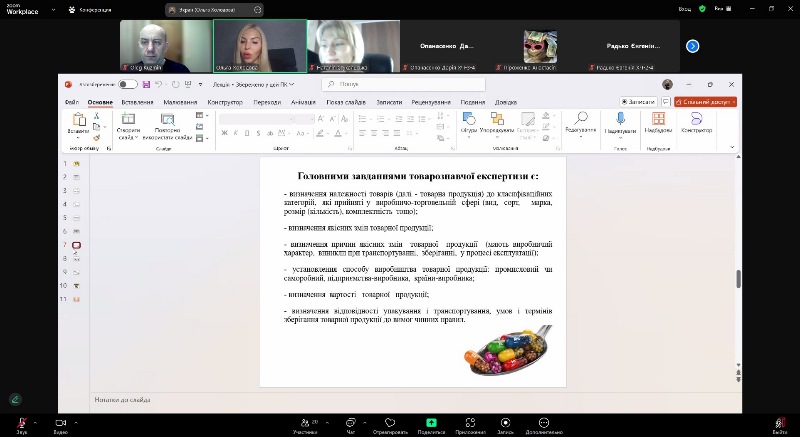The image size is (800, 437).
Task: Open the Конструктор ribbon tab
Action: [x=225, y=102]
